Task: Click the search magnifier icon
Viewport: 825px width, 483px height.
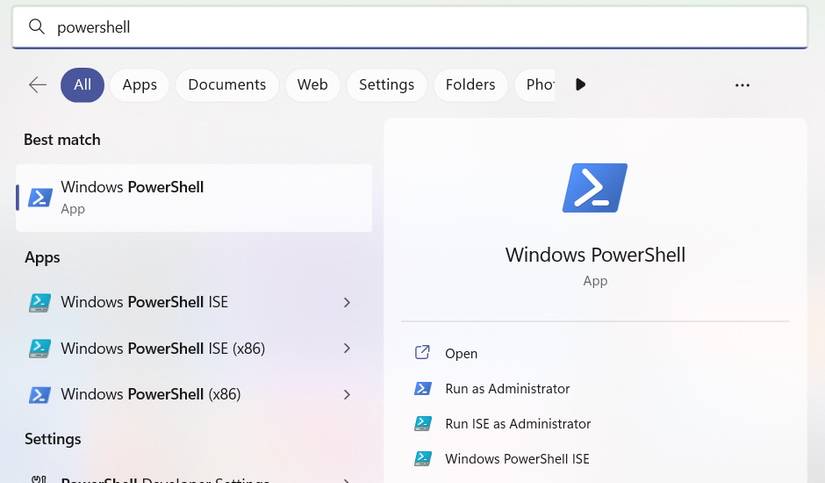Action: (x=36, y=26)
